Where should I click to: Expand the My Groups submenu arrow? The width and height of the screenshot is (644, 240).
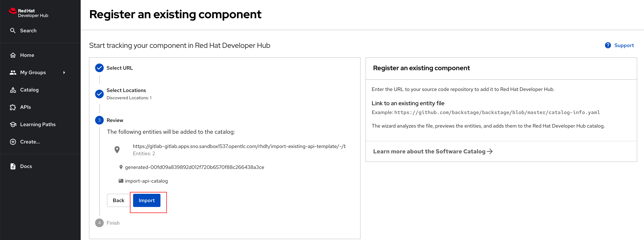[64, 73]
